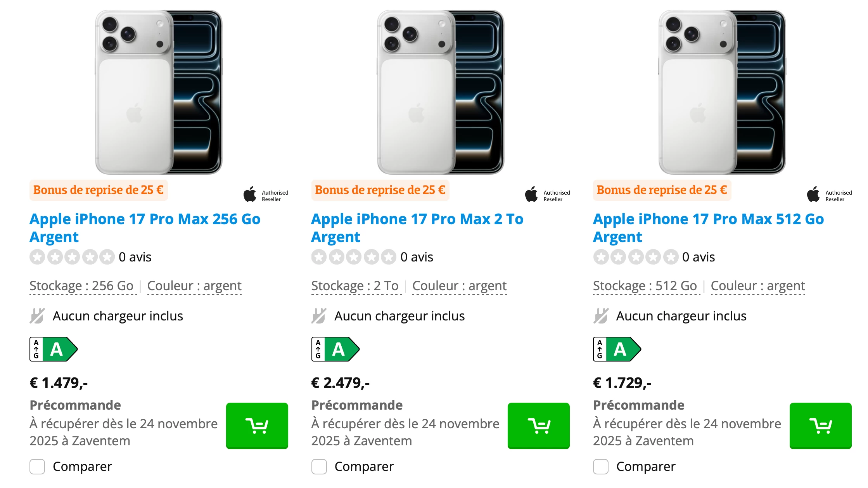Click Bonus de reprise badge on 256 Go
The height and width of the screenshot is (488, 868).
click(x=98, y=190)
